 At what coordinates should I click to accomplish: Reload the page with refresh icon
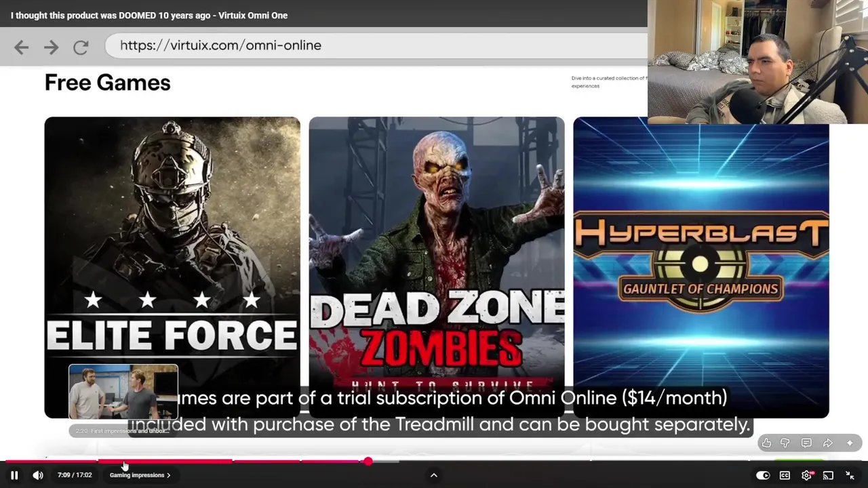(x=81, y=47)
